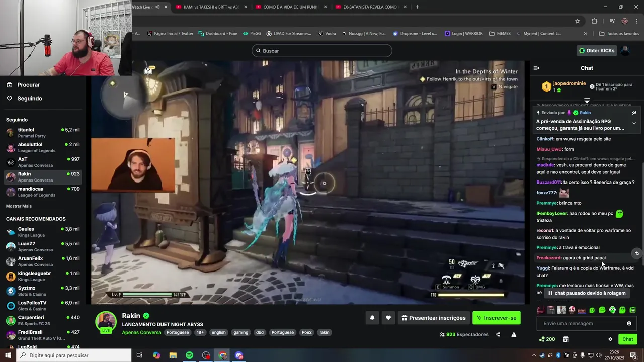This screenshot has width=644, height=362.
Task: Open mandiocaa channel in followed list
Action: (x=43, y=192)
